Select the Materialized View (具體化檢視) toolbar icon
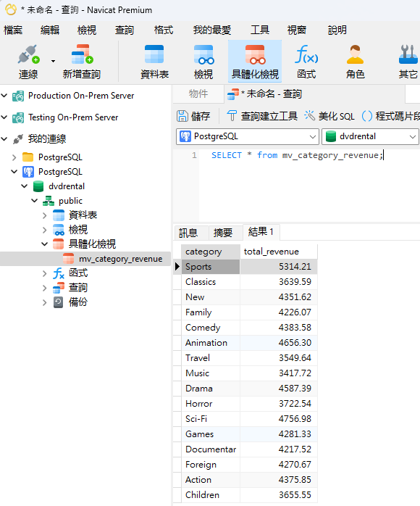420x506 pixels. click(255, 54)
